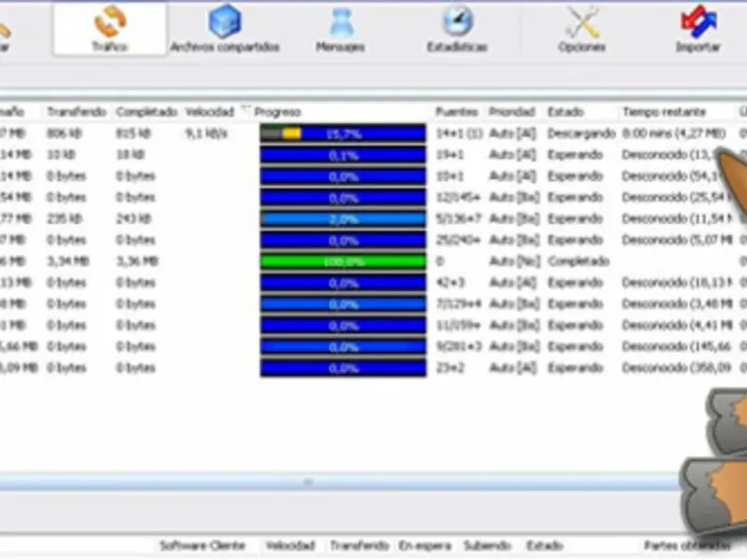Click the 19+1 sources cell
This screenshot has height=560, width=747.
click(450, 155)
